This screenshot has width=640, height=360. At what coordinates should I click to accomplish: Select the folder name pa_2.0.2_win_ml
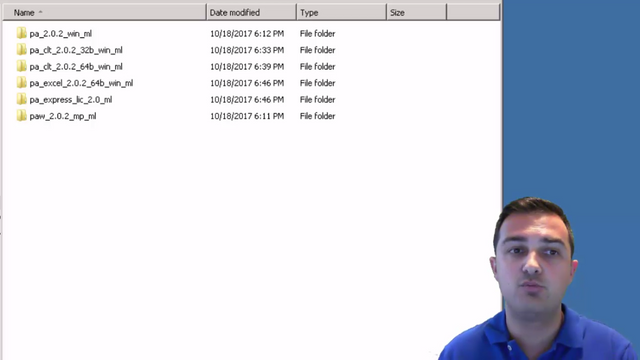click(61, 33)
